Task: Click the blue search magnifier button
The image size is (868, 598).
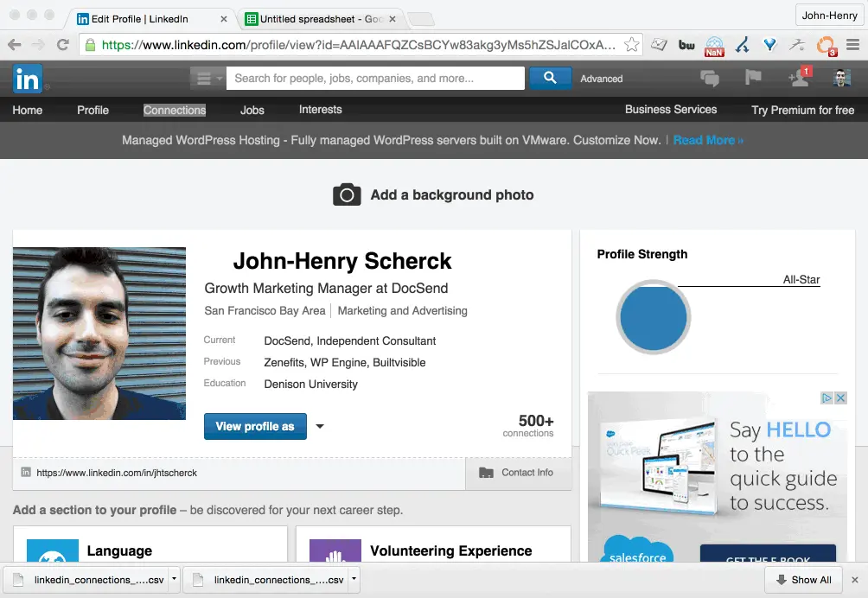Action: pos(550,78)
